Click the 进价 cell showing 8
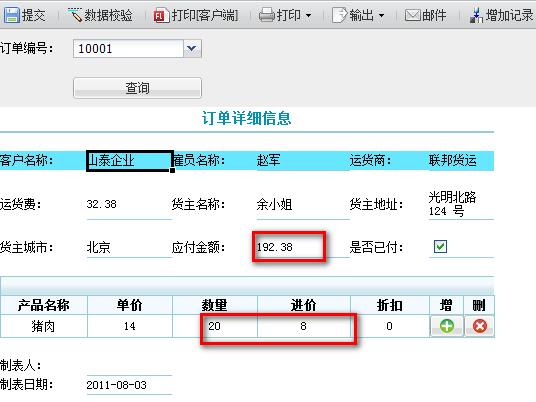 (x=304, y=326)
